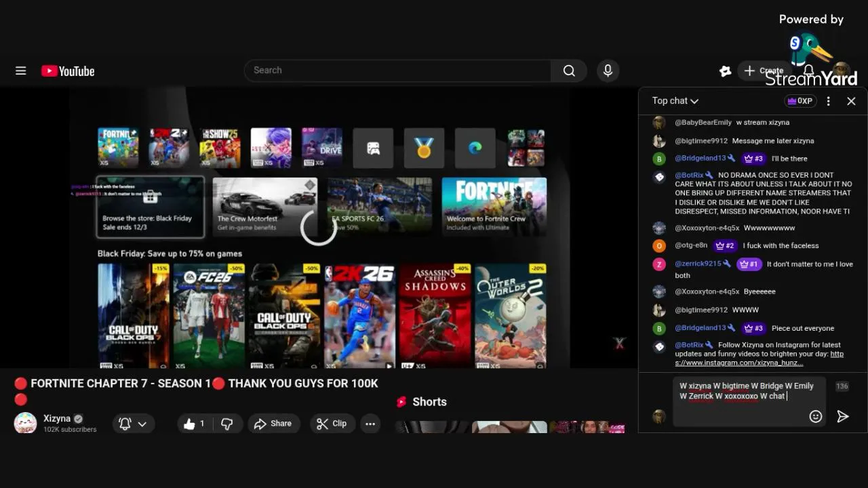Select Assassin's Creed Shadows cover

pos(435,316)
